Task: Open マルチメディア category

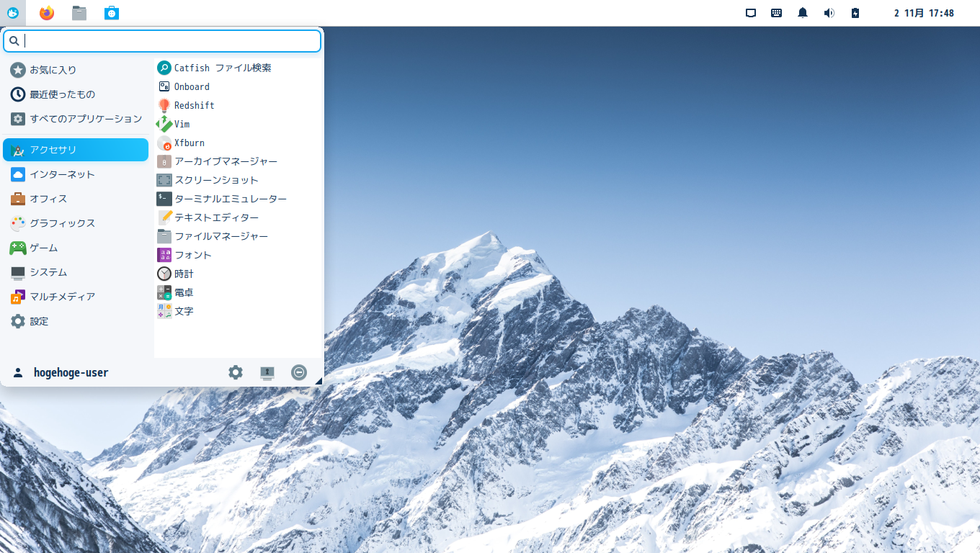Action: 76,297
